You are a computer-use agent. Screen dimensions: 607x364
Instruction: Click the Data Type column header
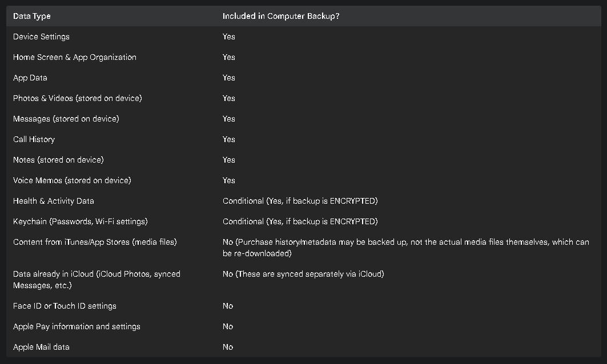pos(32,16)
